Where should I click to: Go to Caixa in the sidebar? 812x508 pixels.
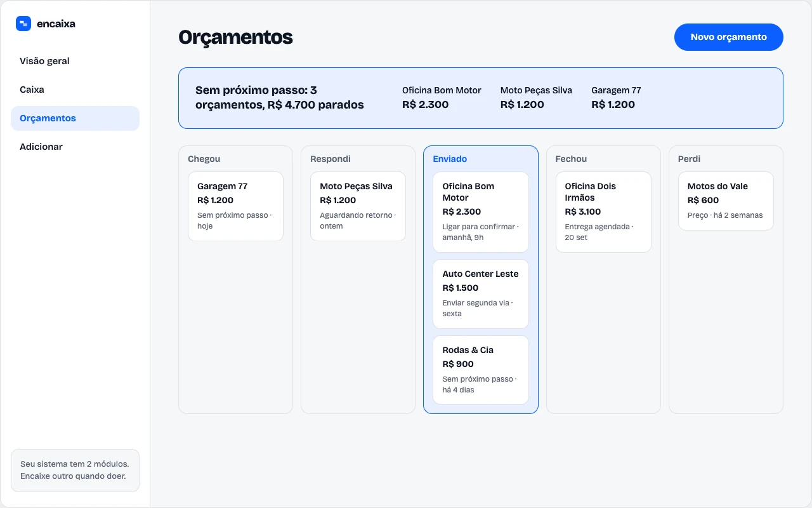tap(75, 90)
